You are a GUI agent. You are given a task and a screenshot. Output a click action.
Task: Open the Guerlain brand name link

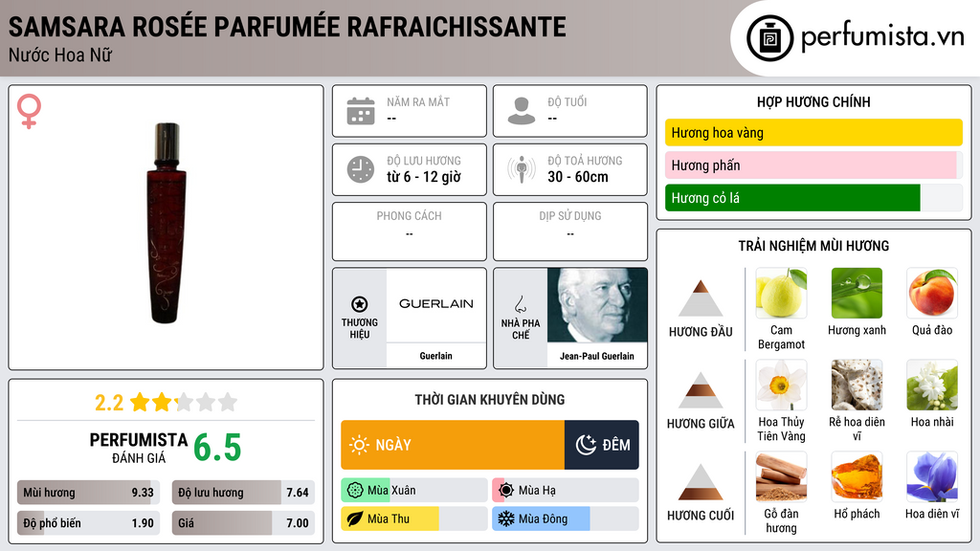[x=435, y=356]
